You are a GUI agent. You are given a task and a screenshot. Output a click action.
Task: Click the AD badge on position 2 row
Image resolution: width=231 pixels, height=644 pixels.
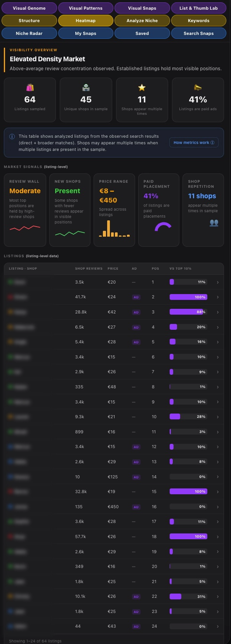coord(136,297)
